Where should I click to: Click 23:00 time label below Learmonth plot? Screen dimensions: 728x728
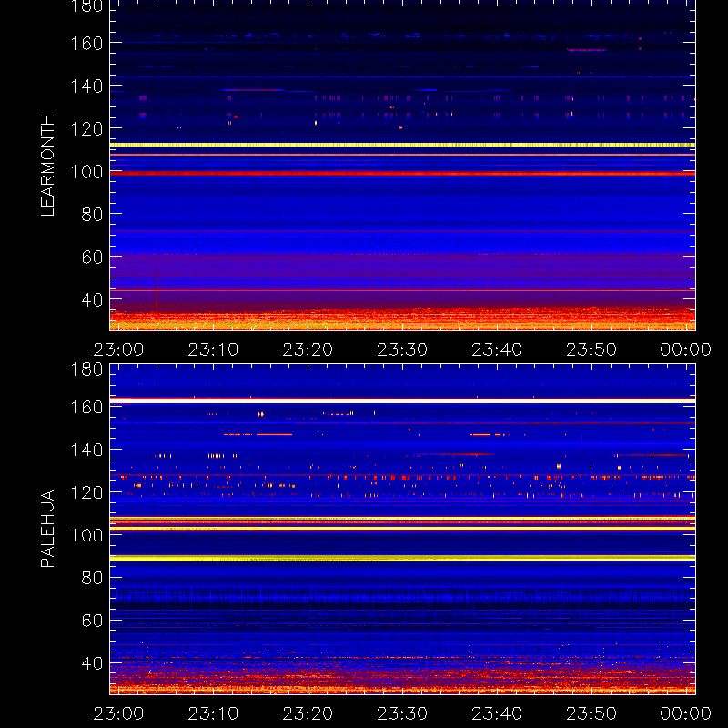pyautogui.click(x=118, y=349)
